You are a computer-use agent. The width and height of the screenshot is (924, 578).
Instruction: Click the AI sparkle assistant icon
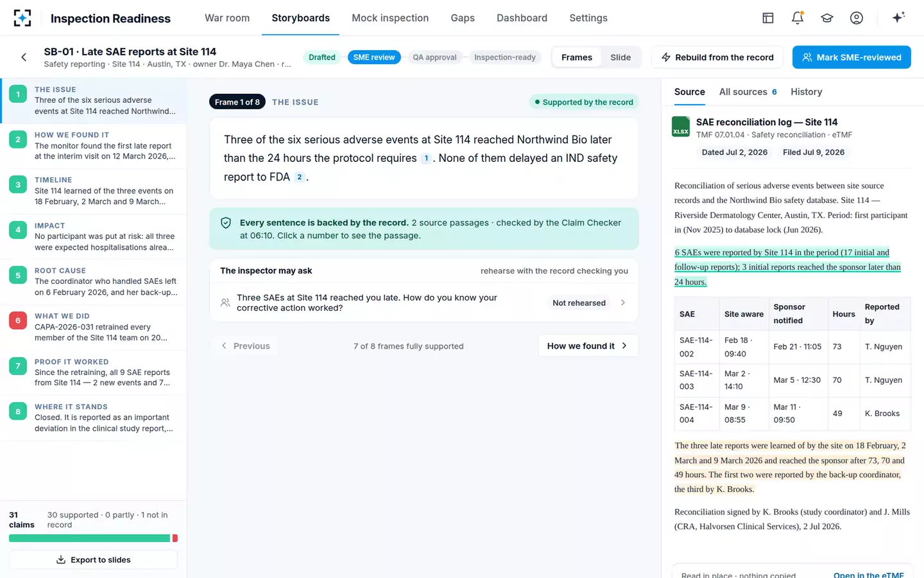pyautogui.click(x=898, y=17)
